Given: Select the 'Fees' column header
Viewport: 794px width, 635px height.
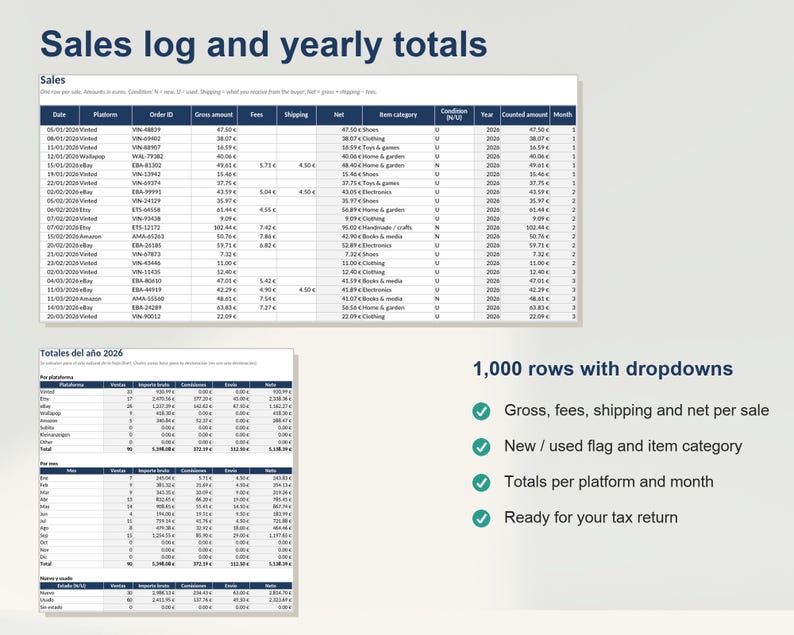Looking at the screenshot, I should 257,115.
